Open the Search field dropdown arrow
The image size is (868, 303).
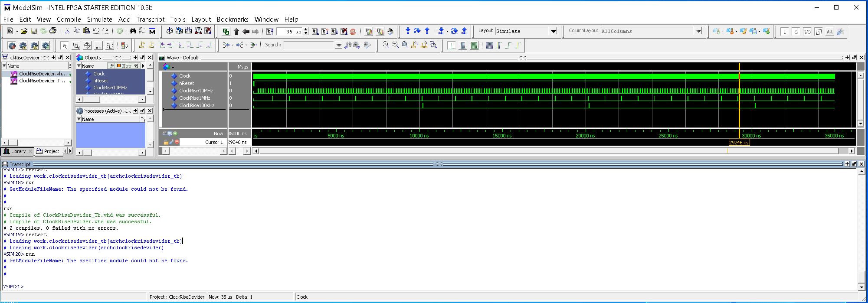tap(338, 45)
